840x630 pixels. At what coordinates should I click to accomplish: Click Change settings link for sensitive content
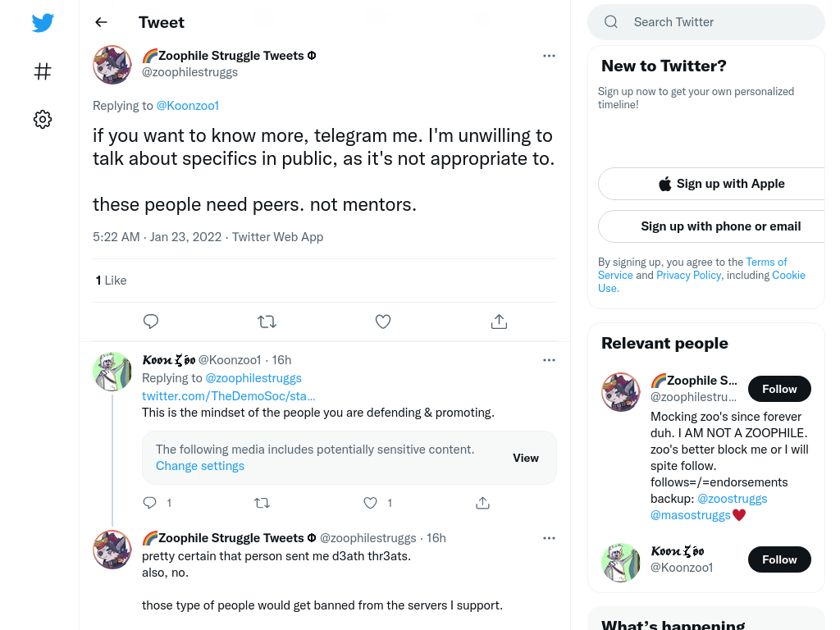point(200,466)
